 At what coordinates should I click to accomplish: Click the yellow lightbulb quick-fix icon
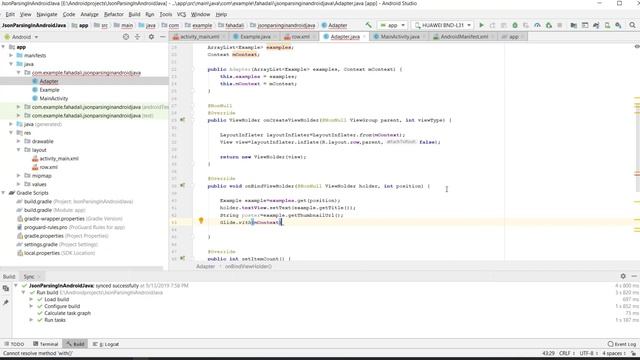click(x=201, y=221)
